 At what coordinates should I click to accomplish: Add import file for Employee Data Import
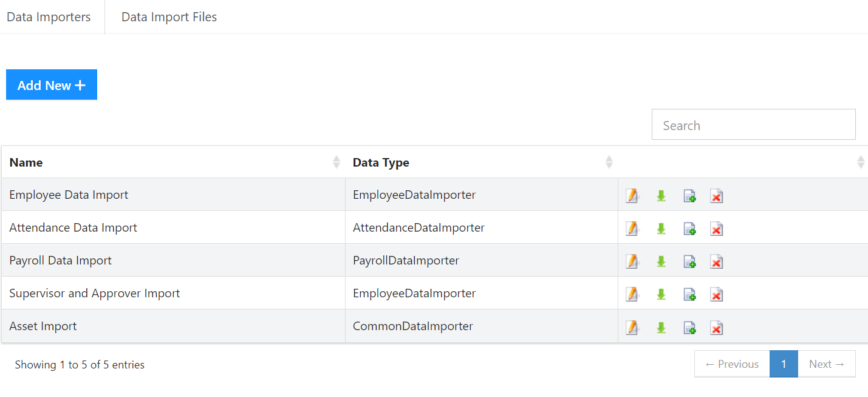pyautogui.click(x=689, y=195)
